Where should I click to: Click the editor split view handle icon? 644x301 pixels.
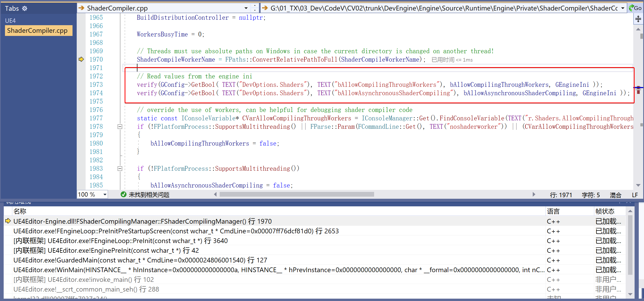point(638,19)
